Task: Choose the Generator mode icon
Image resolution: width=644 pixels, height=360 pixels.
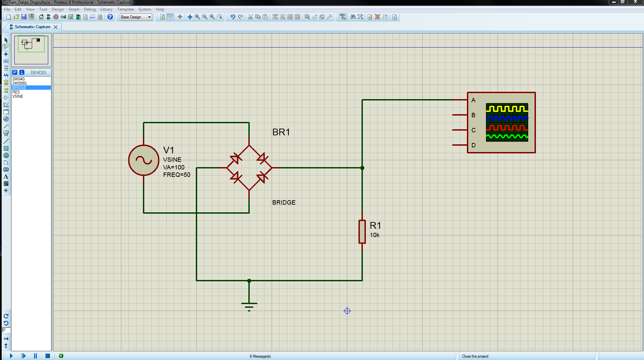Action: click(6, 119)
